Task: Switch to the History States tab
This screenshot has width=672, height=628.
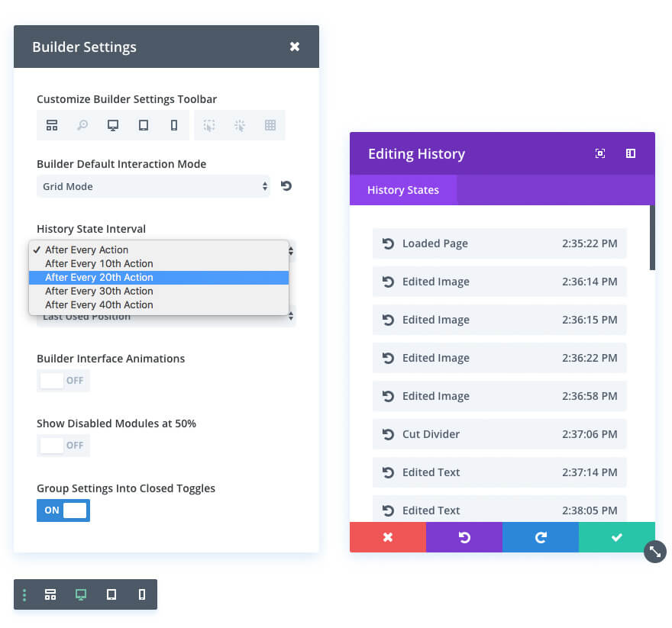Action: (403, 190)
